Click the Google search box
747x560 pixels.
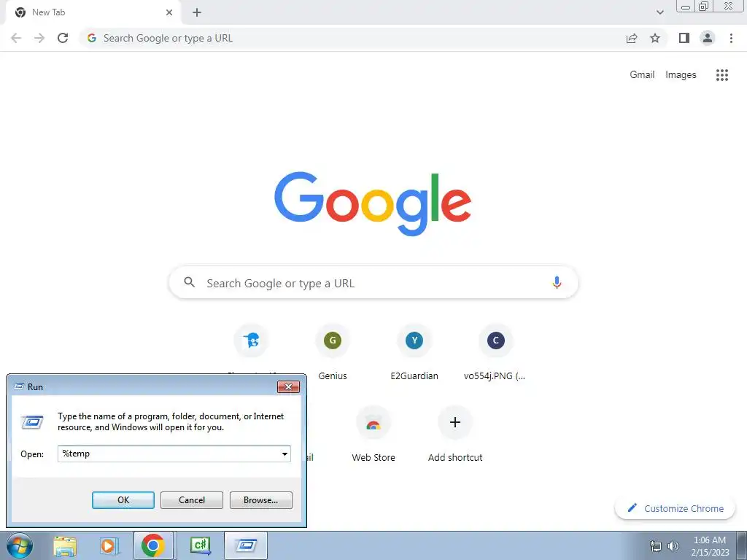(x=373, y=283)
